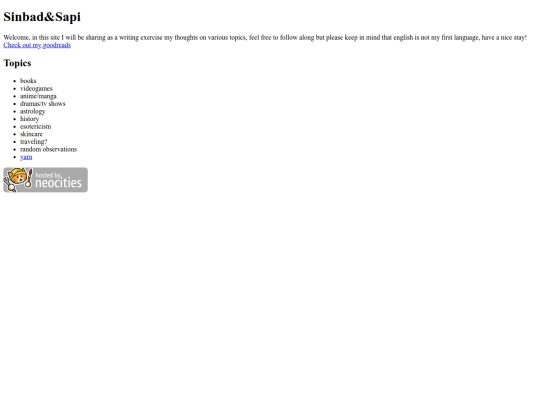Click the 'history' topic list item
The width and height of the screenshot is (540, 405).
click(x=29, y=119)
